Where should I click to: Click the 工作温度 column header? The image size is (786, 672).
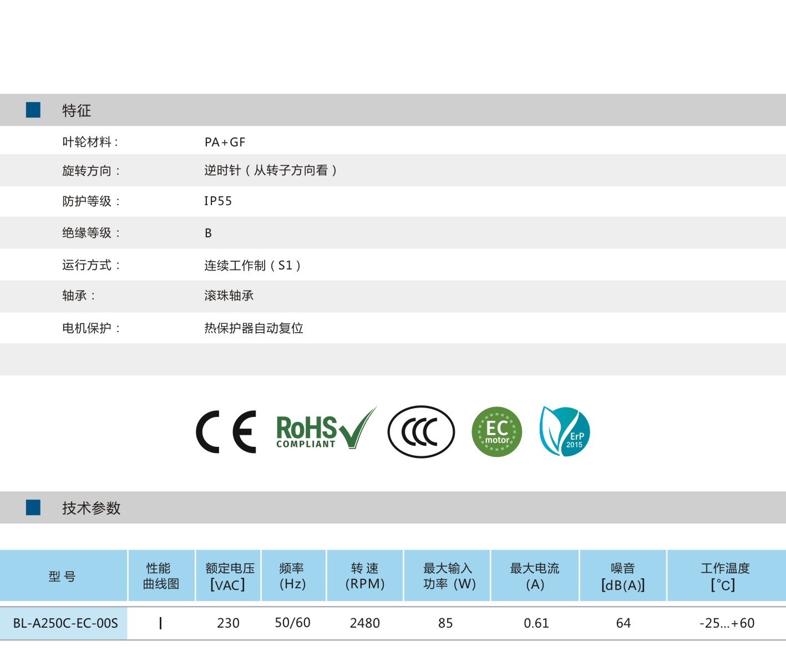coord(725,576)
